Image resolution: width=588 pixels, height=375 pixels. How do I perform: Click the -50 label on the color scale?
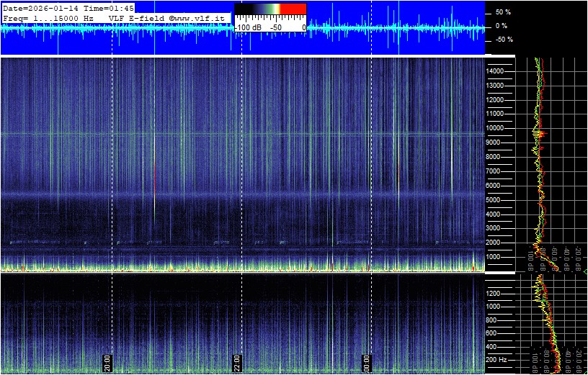coord(275,27)
